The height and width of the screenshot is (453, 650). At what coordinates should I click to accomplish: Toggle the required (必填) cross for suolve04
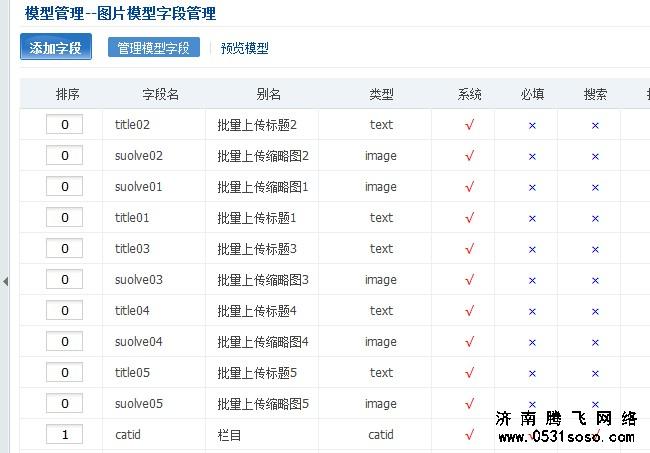(x=532, y=343)
